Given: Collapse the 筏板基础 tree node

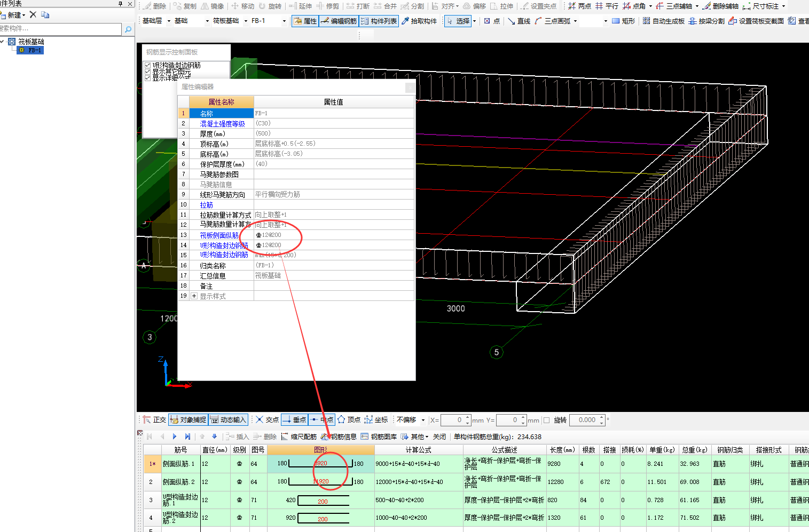Looking at the screenshot, I should click(3, 42).
